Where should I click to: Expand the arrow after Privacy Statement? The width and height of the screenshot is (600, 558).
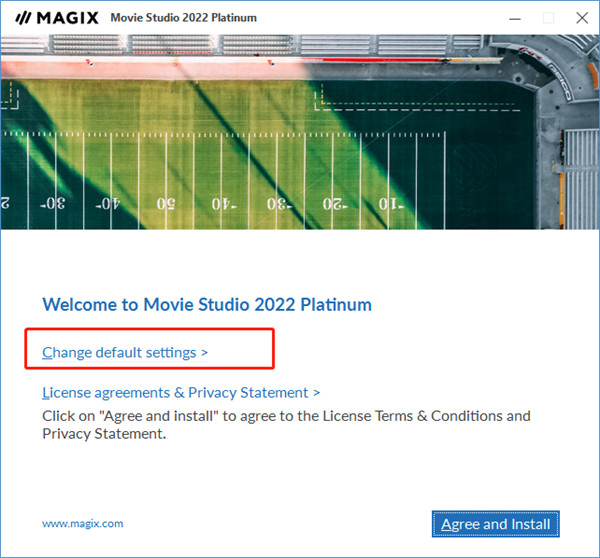[316, 393]
